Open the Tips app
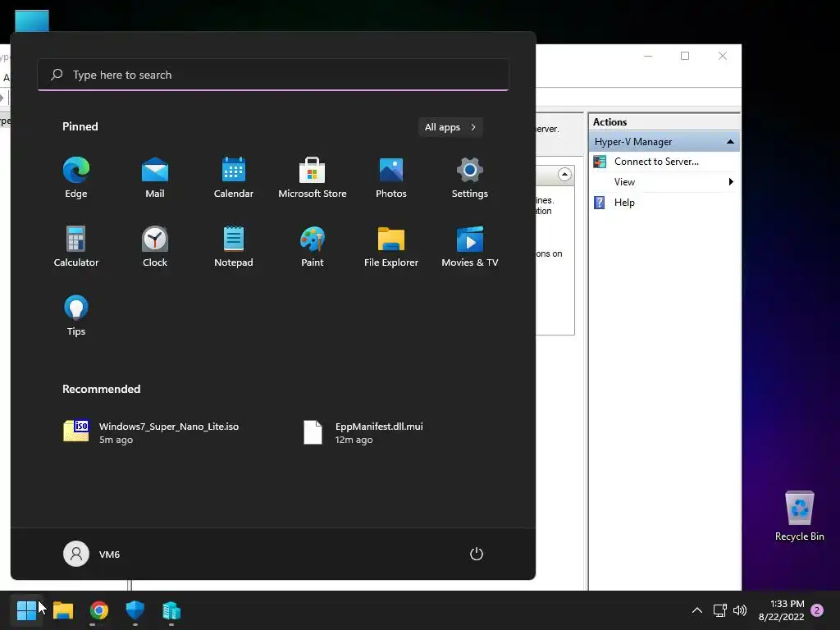 pyautogui.click(x=76, y=316)
